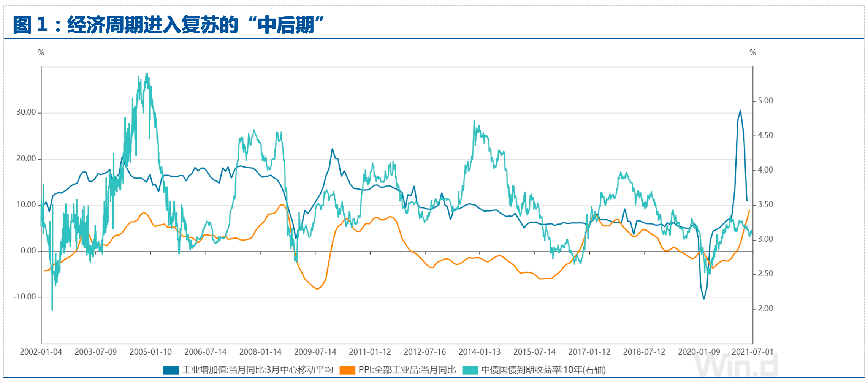Select the 中债国债到期收益率:10年 legend label
868x383 pixels.
(543, 370)
